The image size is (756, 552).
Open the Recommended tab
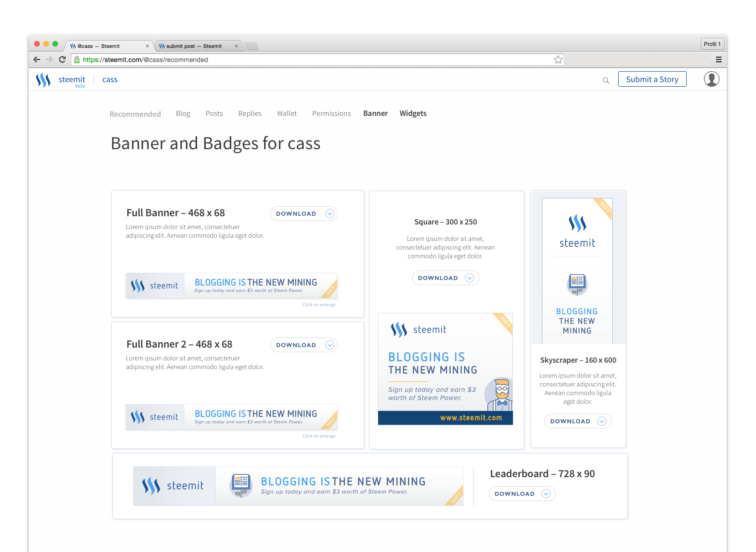[x=135, y=114]
